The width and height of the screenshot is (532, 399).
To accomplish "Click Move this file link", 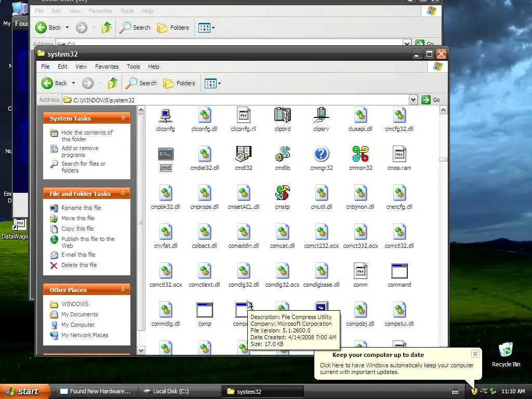I will 78,218.
